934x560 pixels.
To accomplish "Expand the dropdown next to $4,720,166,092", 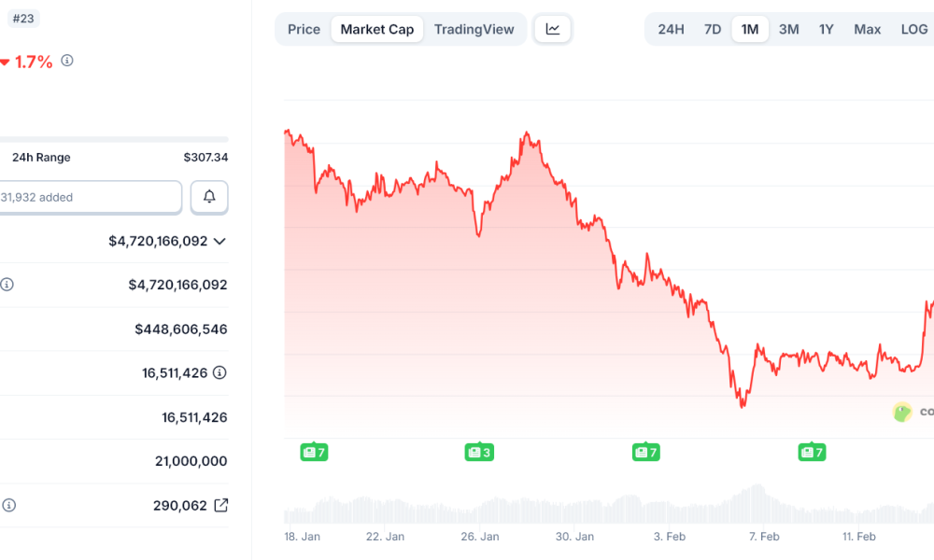I will (x=219, y=241).
